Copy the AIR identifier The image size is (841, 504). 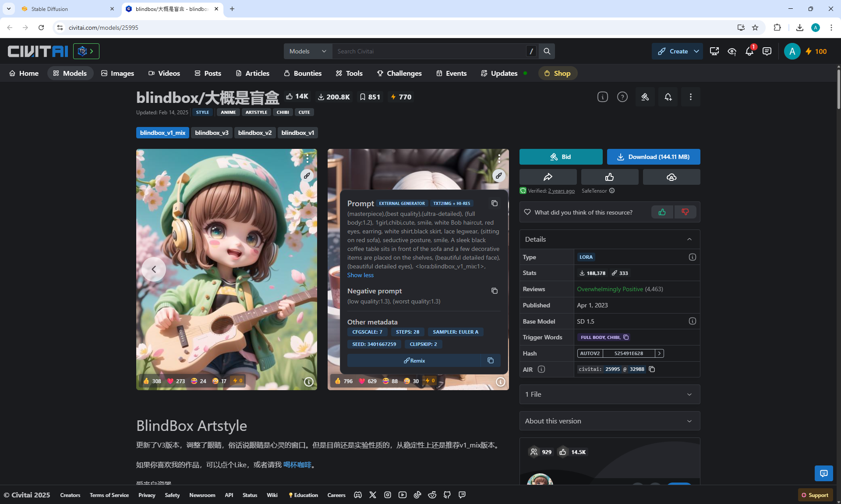click(x=652, y=369)
